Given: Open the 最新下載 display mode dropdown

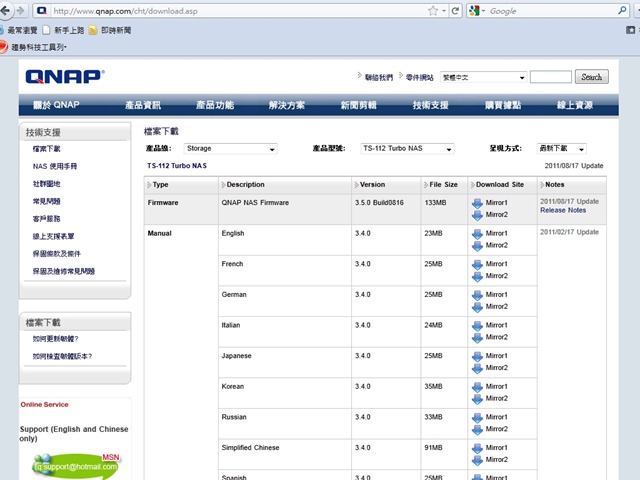Looking at the screenshot, I should pos(562,149).
